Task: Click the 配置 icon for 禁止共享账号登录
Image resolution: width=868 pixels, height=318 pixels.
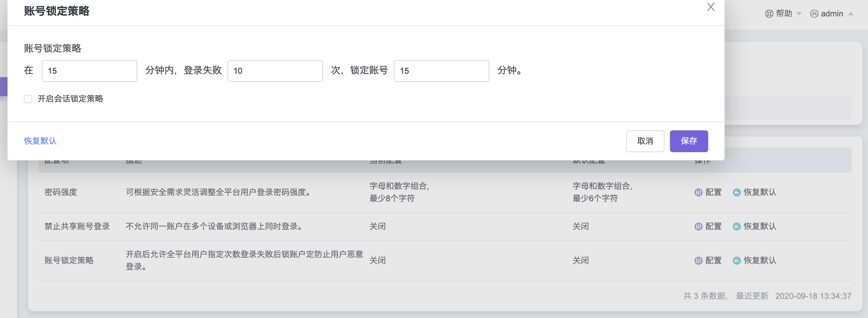Action: pos(698,227)
